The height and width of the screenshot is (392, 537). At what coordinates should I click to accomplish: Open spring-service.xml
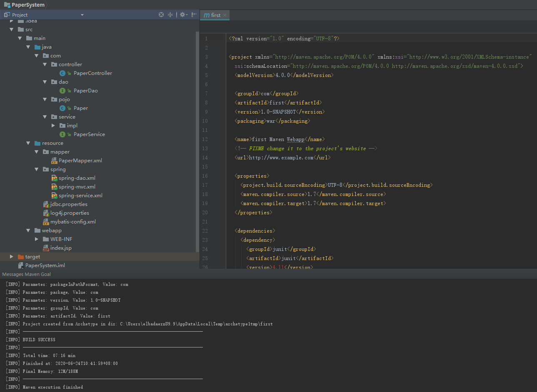(80, 196)
